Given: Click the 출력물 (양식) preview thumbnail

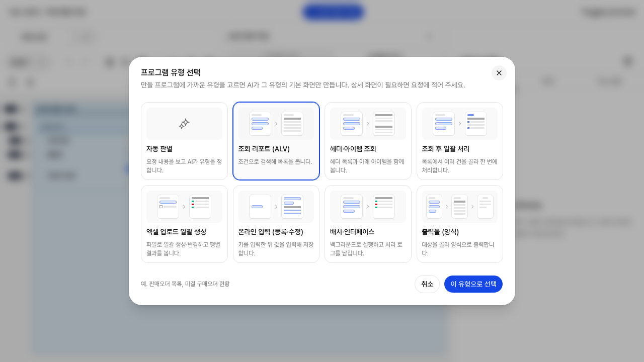Looking at the screenshot, I should (x=460, y=207).
